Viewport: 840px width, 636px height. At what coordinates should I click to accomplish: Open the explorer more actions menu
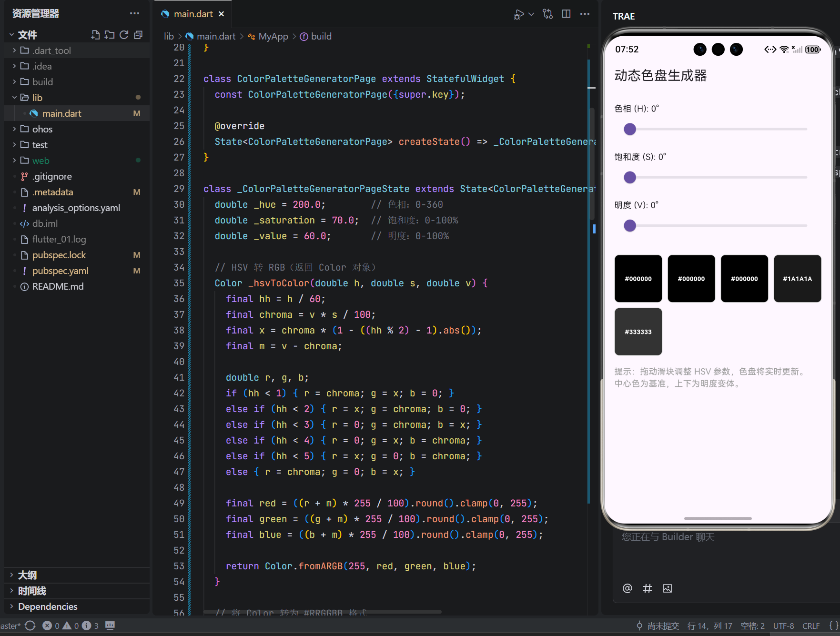134,13
